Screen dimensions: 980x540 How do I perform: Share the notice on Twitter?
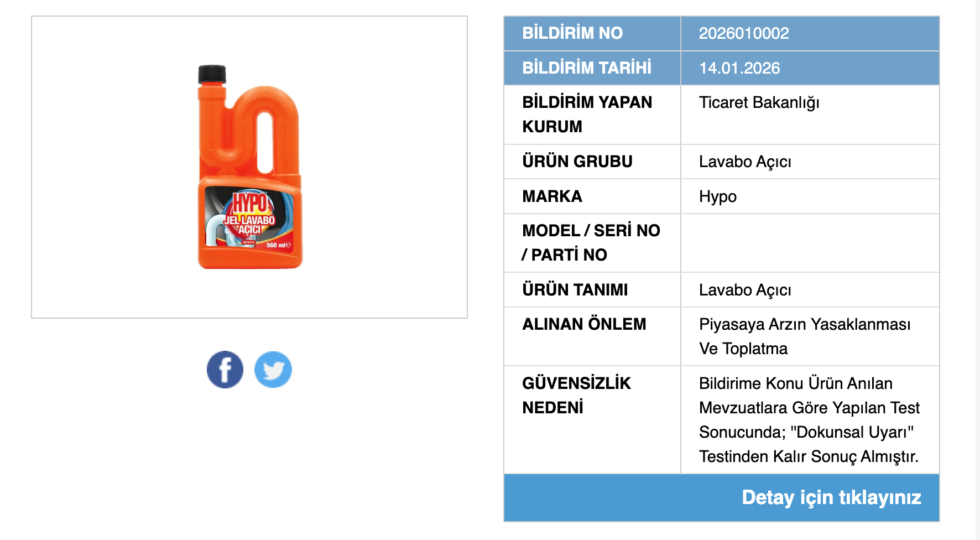point(273,370)
